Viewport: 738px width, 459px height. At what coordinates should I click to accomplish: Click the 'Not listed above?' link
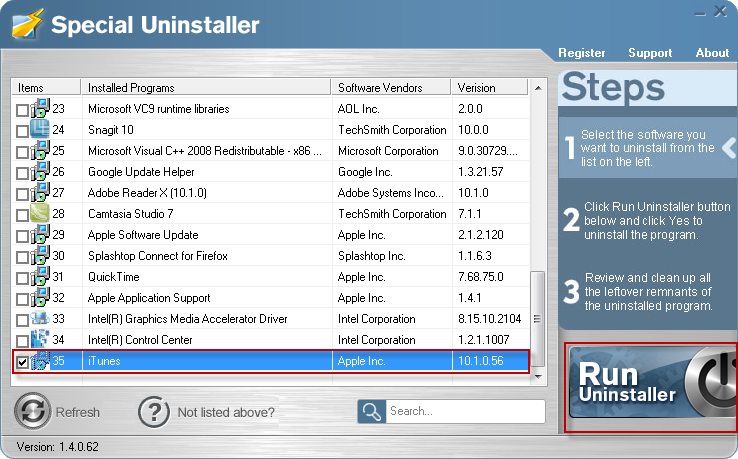coord(226,412)
